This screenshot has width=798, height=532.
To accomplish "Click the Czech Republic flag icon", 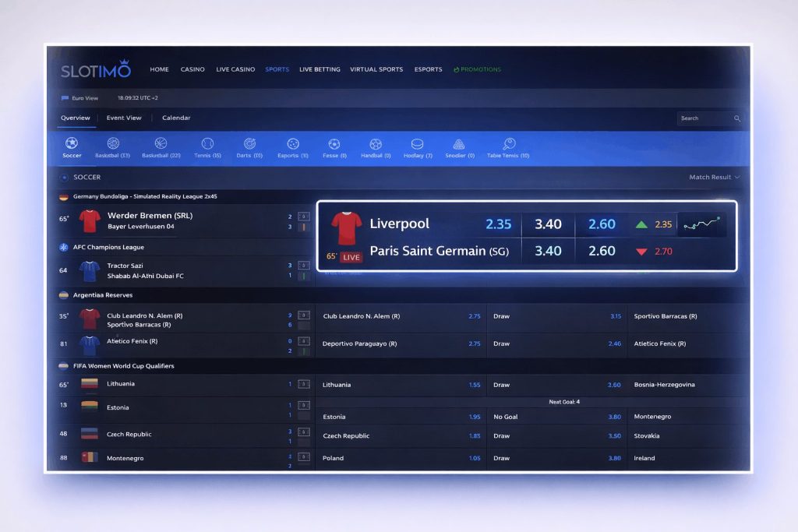I will click(90, 433).
